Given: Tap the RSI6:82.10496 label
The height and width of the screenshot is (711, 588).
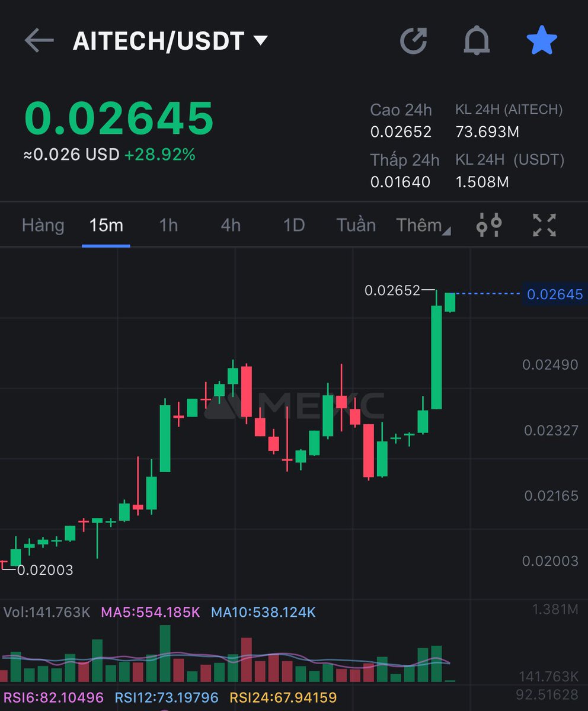Looking at the screenshot, I should pyautogui.click(x=54, y=697).
